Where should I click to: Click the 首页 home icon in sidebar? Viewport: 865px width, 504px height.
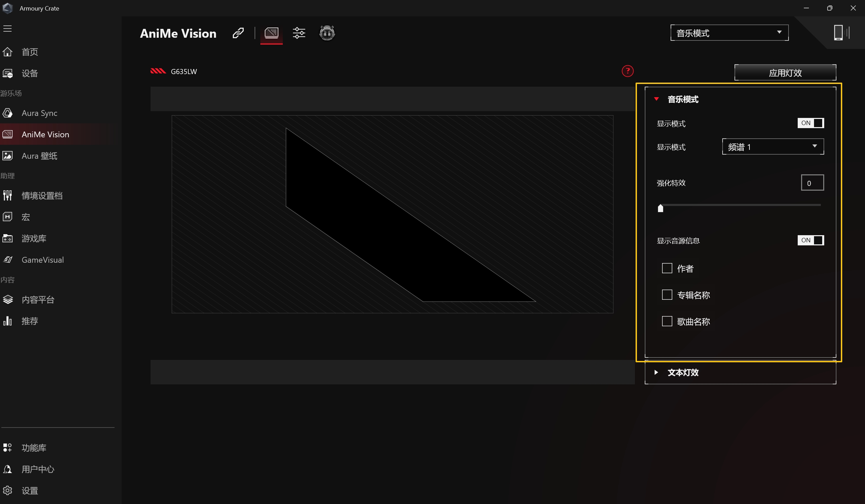click(7, 52)
